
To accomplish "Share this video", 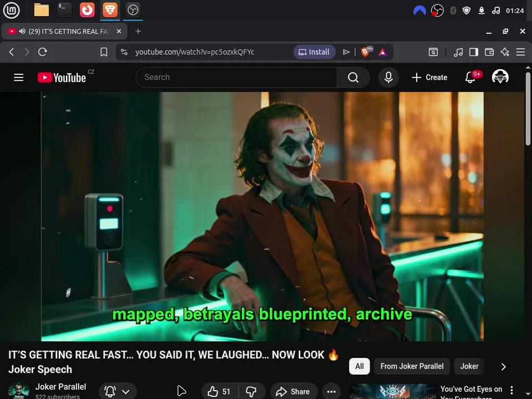I will click(294, 392).
